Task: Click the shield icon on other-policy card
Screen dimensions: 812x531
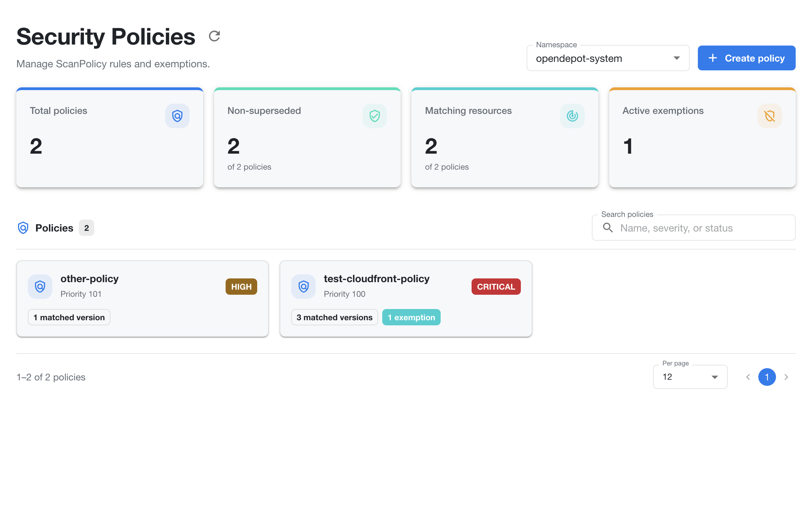Action: click(x=40, y=287)
